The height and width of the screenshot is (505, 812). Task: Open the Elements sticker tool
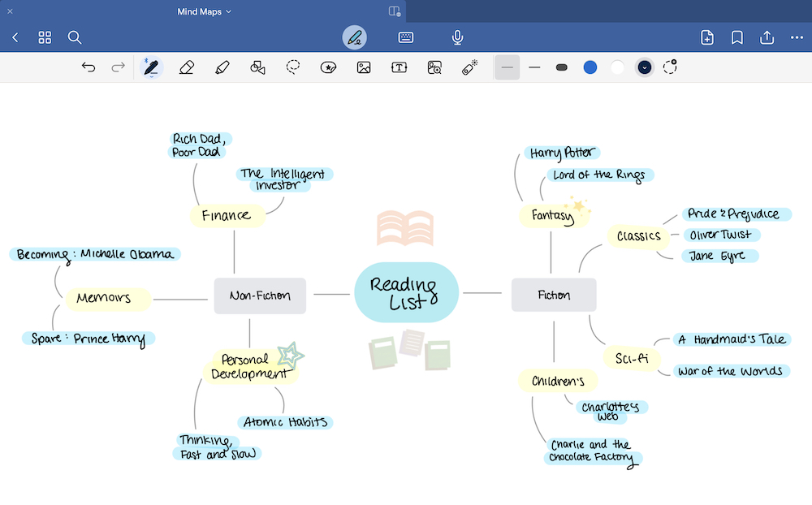pos(328,67)
